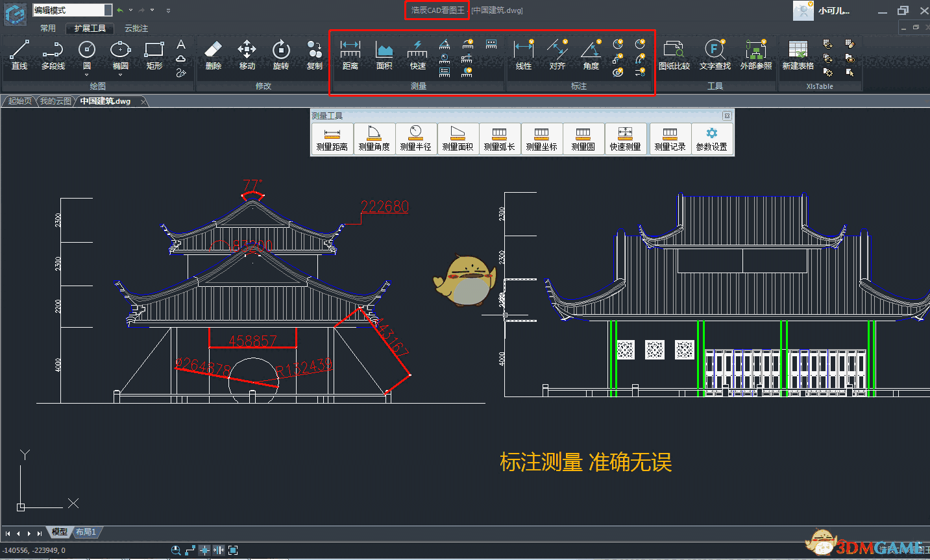
Task: Open the 编辑模式 mode dropdown
Action: point(108,10)
